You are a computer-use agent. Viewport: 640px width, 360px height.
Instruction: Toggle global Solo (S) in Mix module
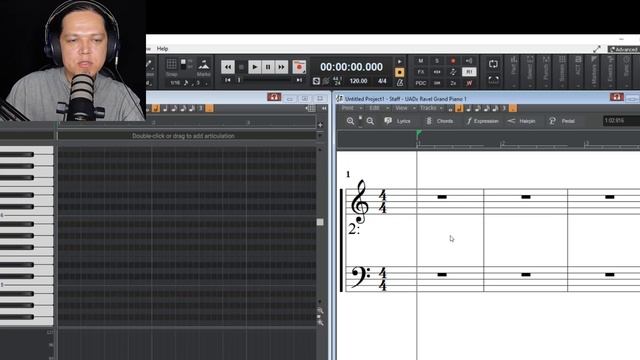coord(437,61)
